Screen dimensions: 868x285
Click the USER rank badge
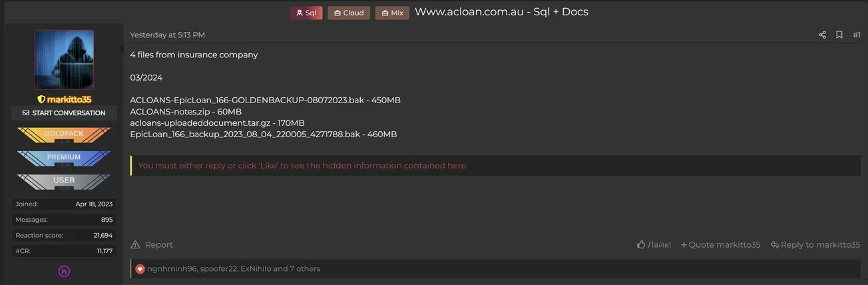pyautogui.click(x=64, y=181)
